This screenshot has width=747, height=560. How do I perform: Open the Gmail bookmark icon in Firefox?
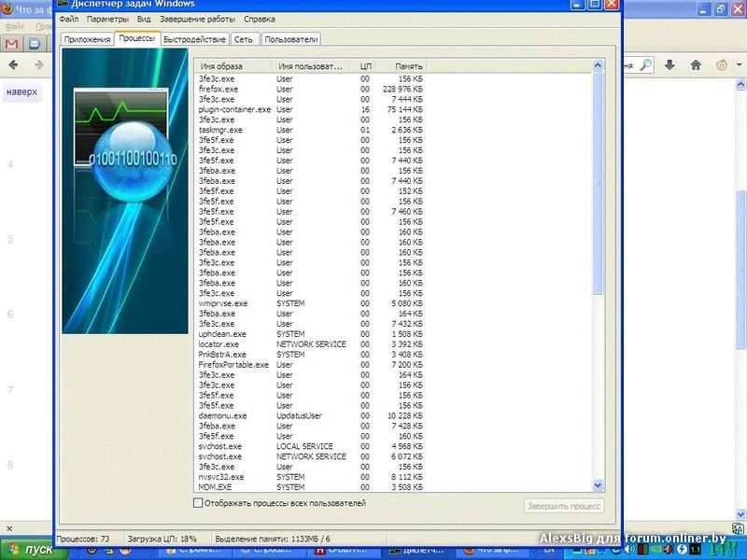click(11, 44)
